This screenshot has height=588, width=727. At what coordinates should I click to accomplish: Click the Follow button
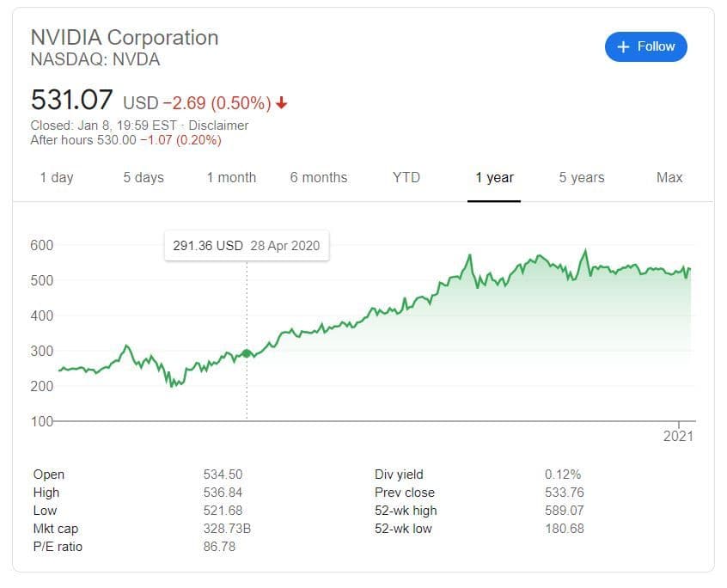coord(646,46)
